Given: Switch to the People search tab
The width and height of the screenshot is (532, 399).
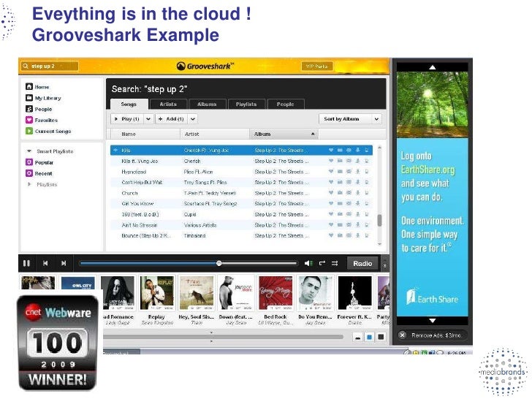Looking at the screenshot, I should (285, 104).
